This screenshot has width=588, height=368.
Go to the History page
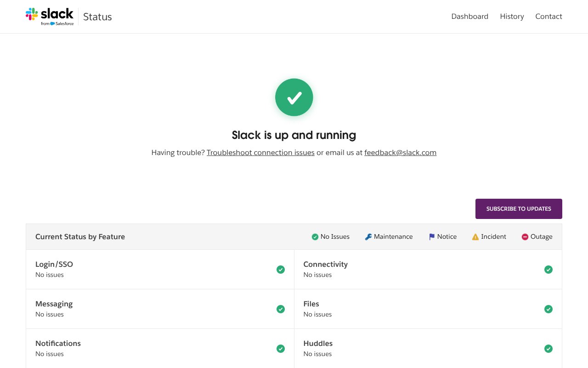[x=512, y=17]
